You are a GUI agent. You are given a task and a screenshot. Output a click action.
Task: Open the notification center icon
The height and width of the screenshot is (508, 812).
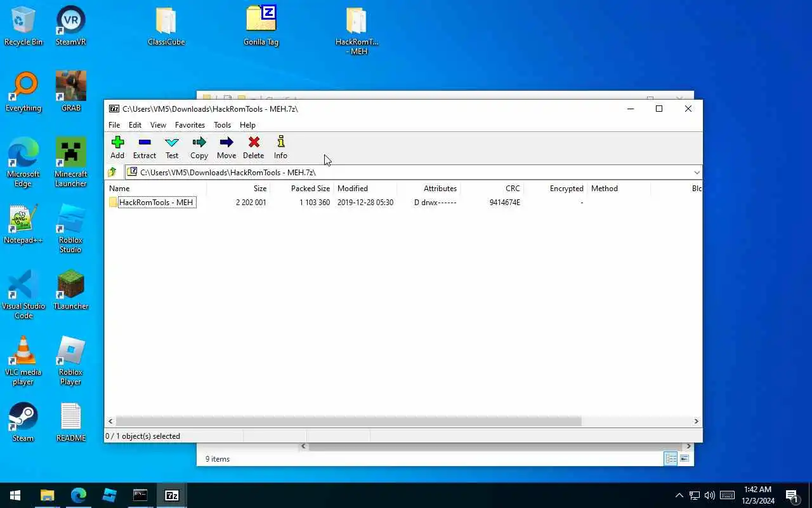point(792,495)
